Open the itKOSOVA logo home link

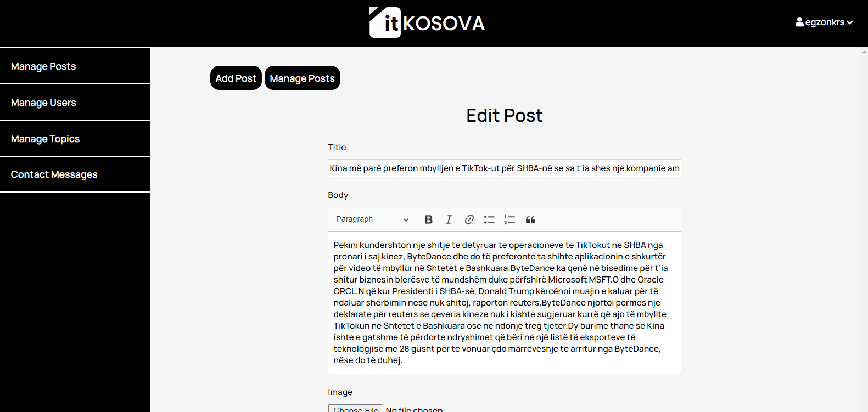coord(427,22)
